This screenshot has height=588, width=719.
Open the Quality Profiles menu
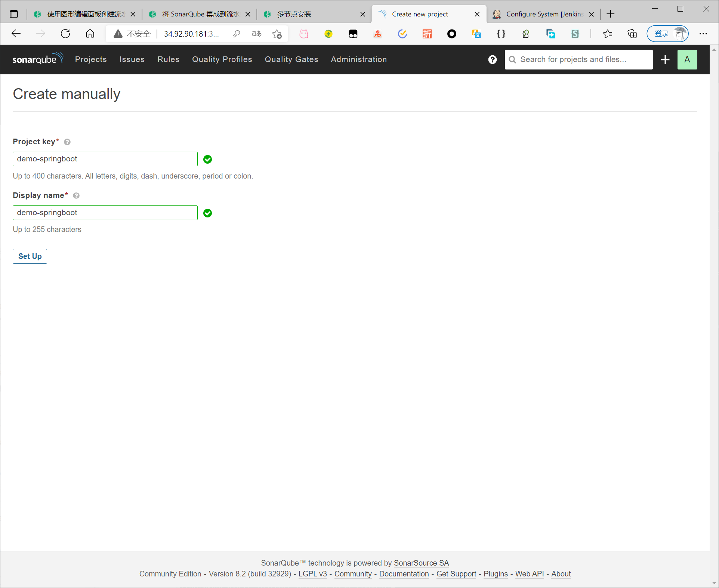222,59
